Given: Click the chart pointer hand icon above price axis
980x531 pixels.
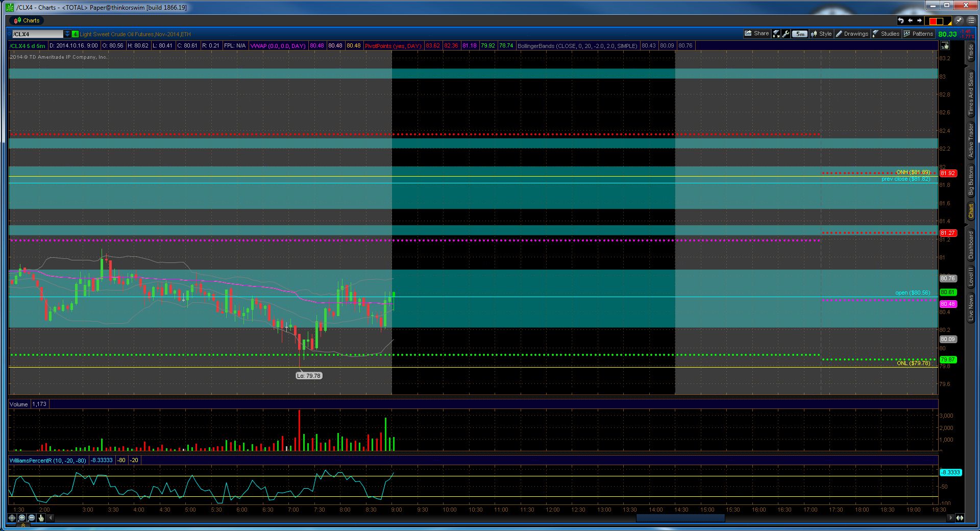Looking at the screenshot, I should (x=945, y=46).
